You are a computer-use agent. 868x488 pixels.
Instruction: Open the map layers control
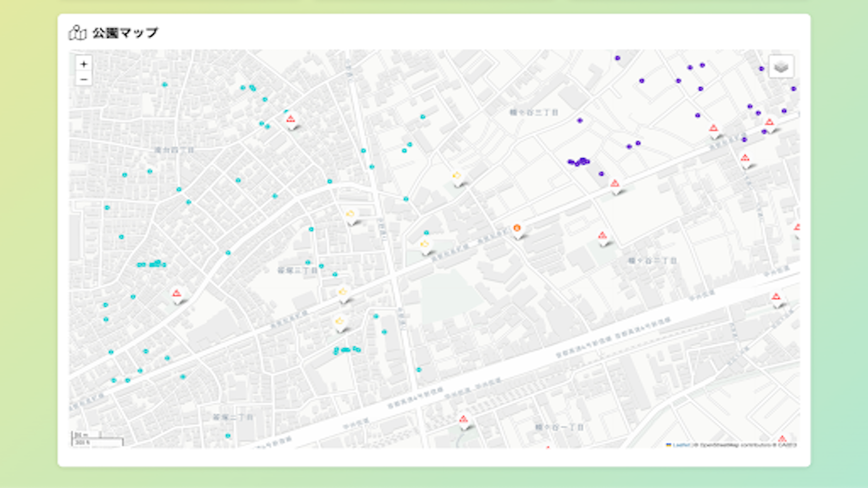point(781,67)
